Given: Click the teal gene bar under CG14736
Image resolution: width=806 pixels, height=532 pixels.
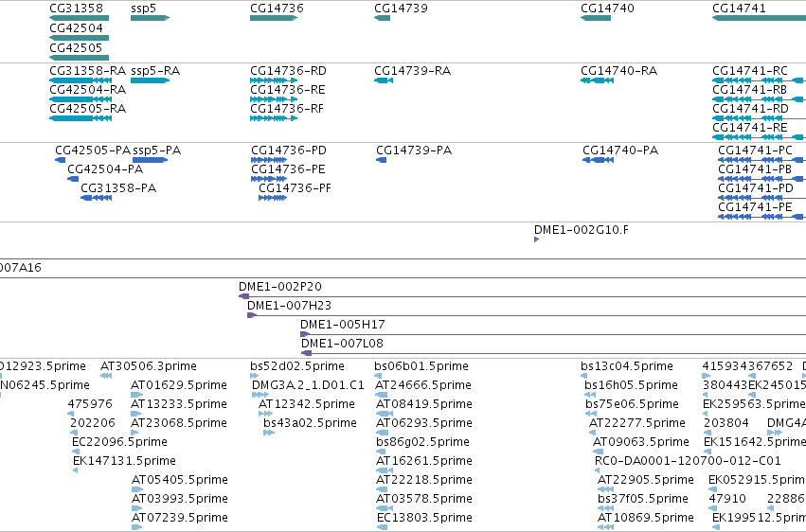Looking at the screenshot, I should click(274, 18).
